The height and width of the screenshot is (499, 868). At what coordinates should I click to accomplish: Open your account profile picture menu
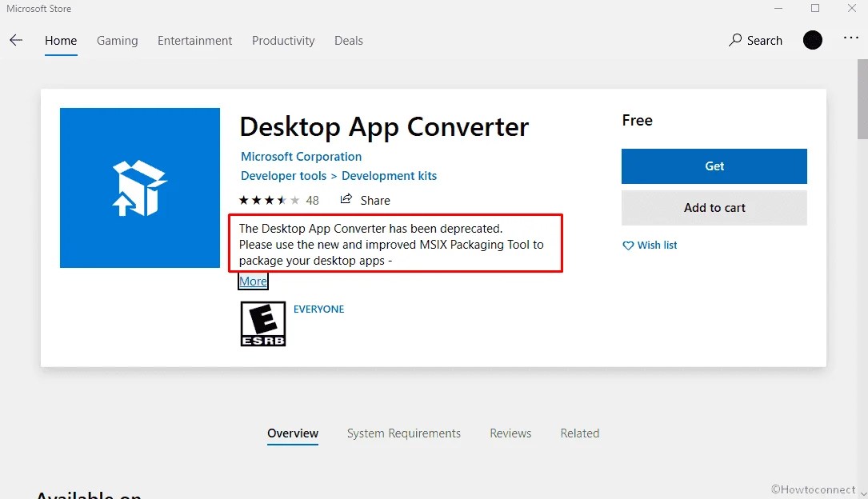tap(812, 40)
